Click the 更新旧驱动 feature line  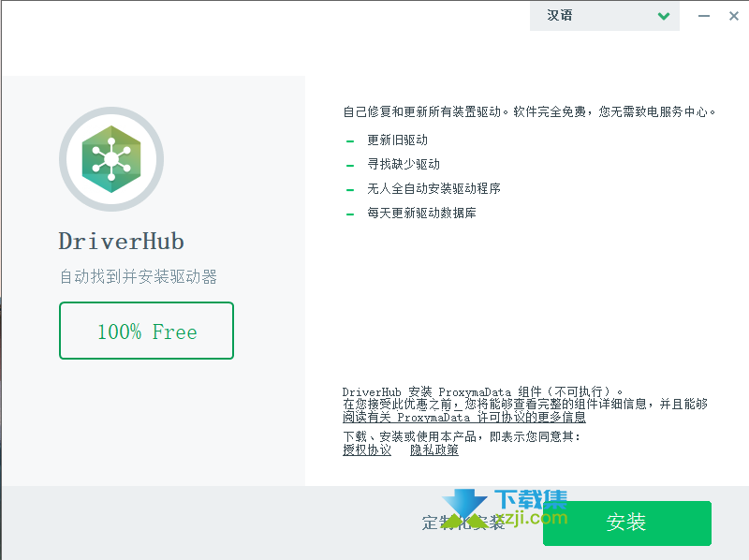pos(397,140)
